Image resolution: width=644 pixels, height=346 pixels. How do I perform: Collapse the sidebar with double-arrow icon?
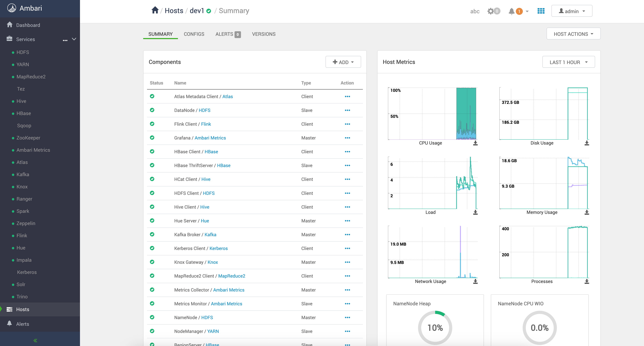(x=35, y=340)
